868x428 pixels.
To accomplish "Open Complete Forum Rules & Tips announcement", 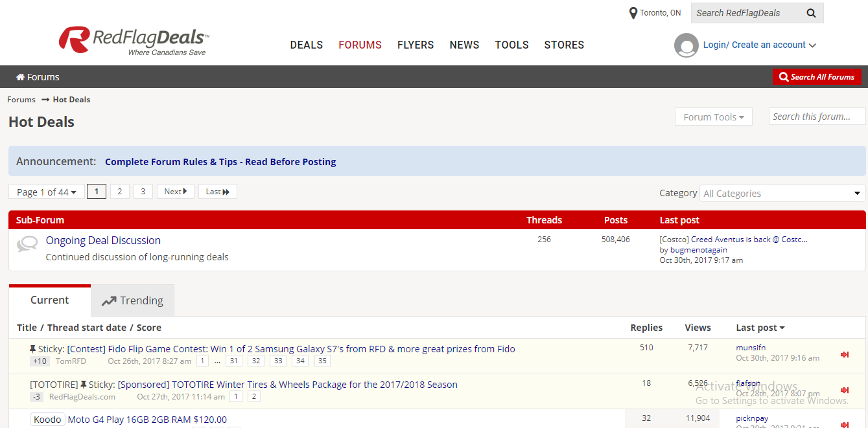I will tap(220, 162).
